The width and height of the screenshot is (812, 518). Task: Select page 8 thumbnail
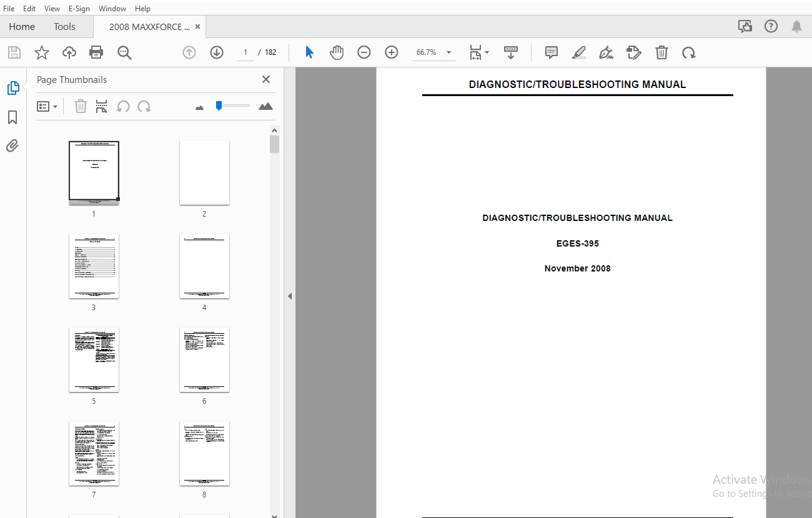[x=204, y=454]
